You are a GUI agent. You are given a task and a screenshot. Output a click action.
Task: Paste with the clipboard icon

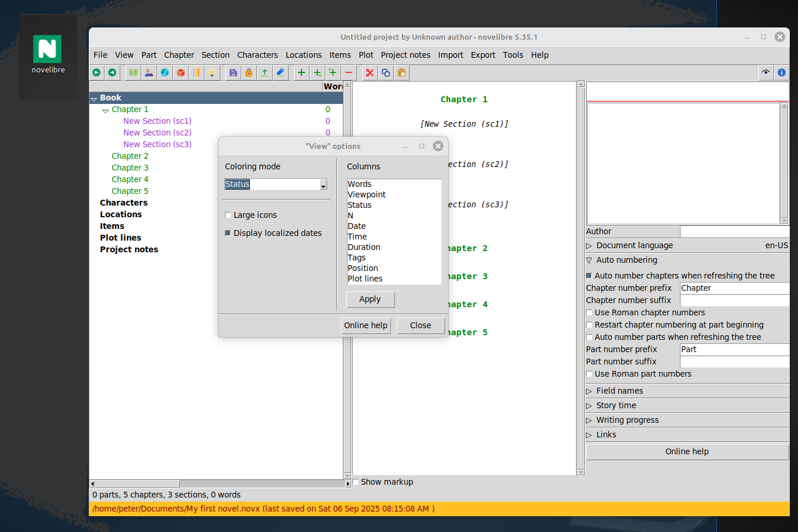click(401, 73)
